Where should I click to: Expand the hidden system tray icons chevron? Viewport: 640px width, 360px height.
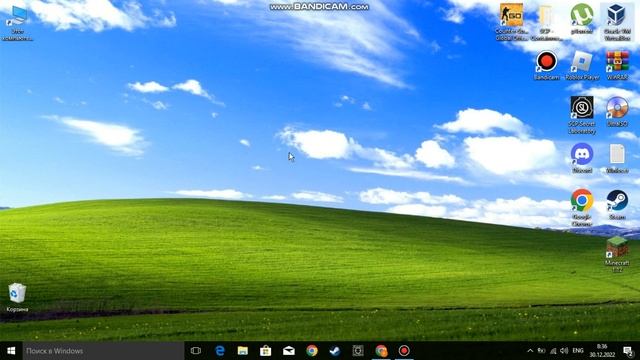tap(530, 351)
